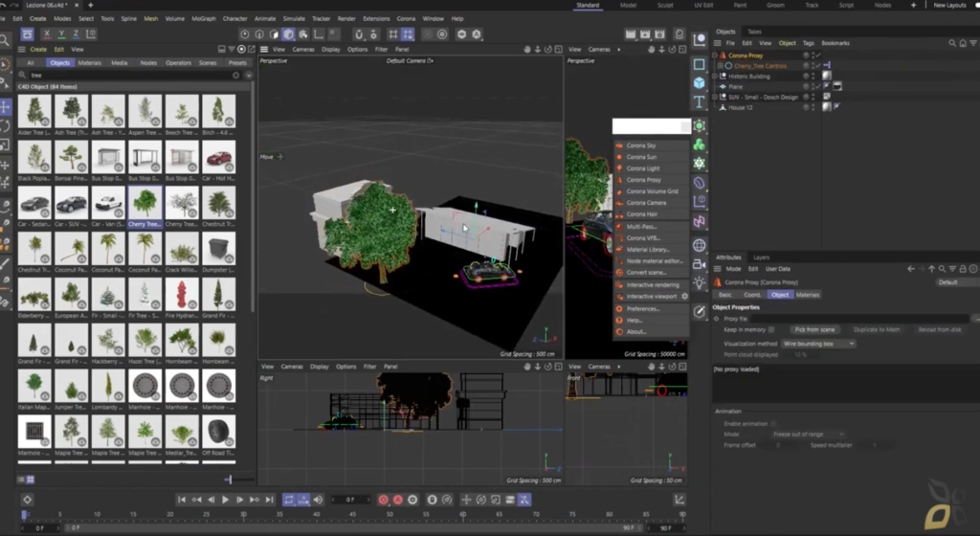Click the lock icon in Attributes panel
This screenshot has width=980, height=536.
[x=963, y=269]
